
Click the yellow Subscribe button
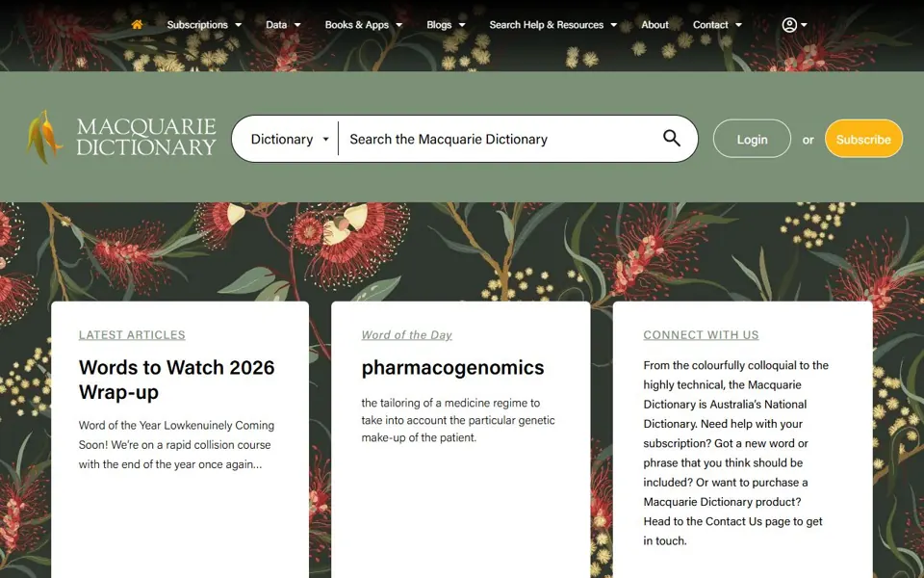pyautogui.click(x=863, y=139)
